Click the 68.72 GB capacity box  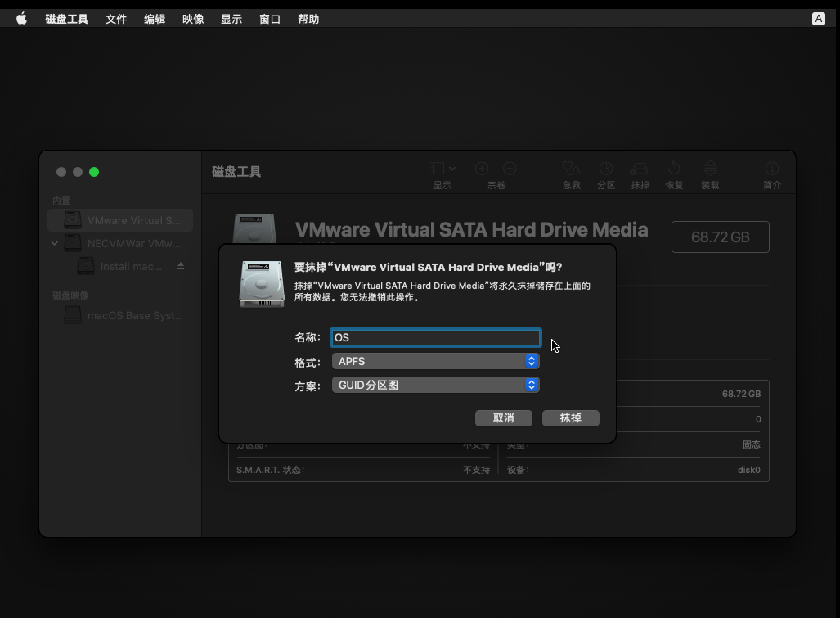coord(720,237)
